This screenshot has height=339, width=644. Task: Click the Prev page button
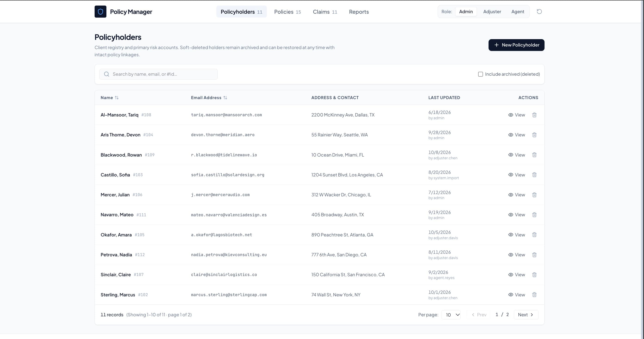[x=479, y=315]
